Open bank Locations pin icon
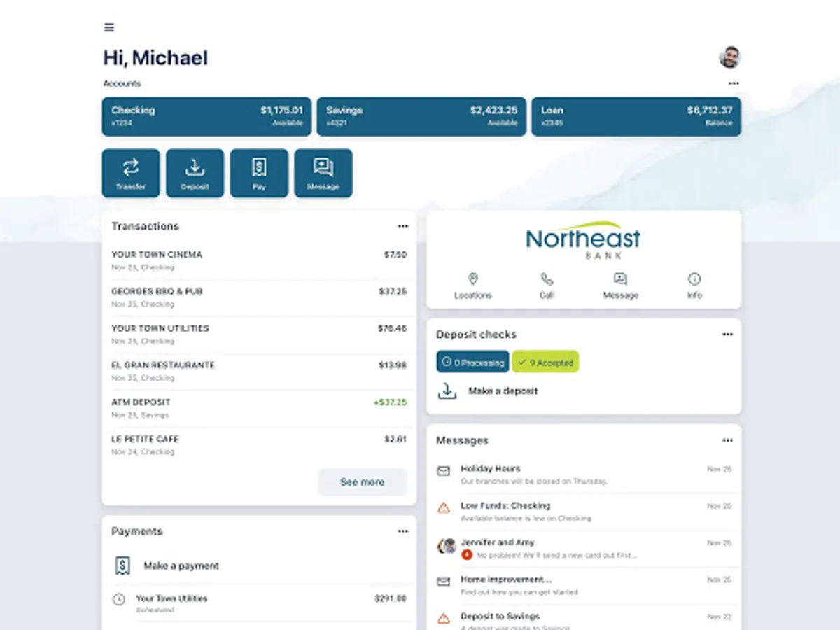The width and height of the screenshot is (840, 630). pos(472,279)
